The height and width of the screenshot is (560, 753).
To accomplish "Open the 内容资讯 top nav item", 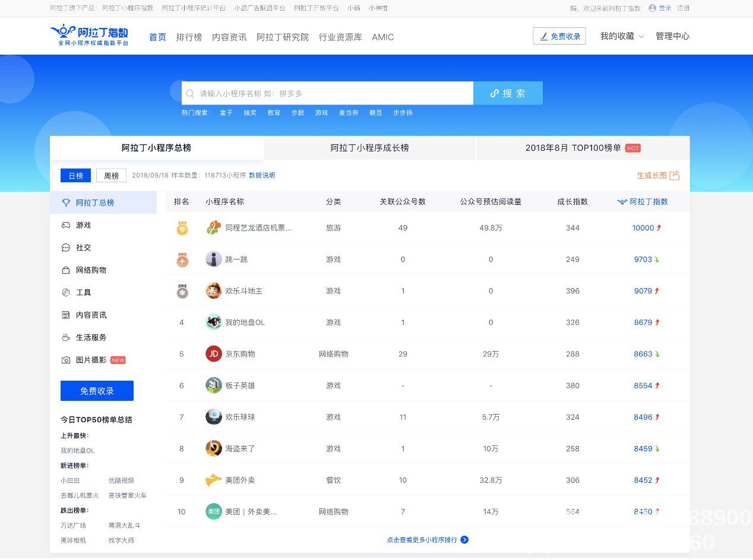I will (229, 37).
